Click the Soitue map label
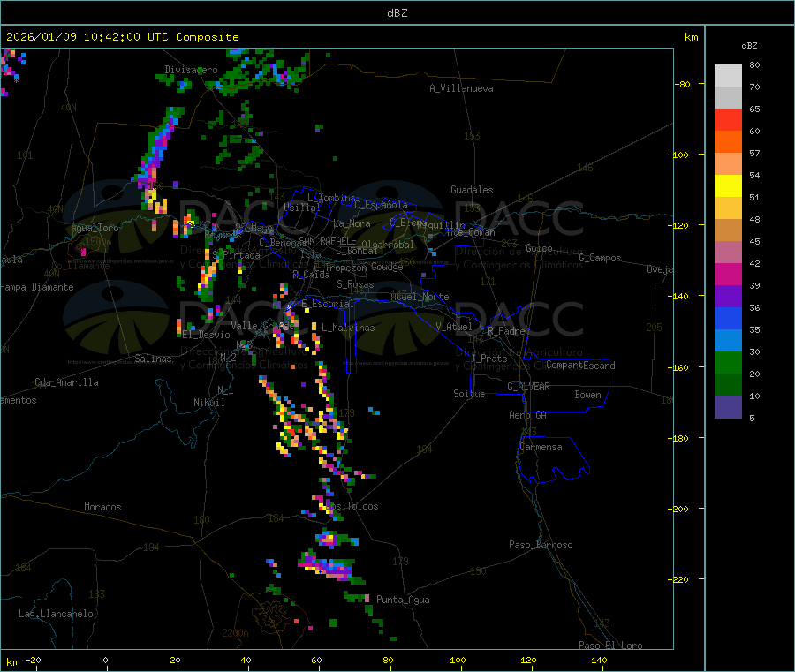Image resolution: width=795 pixels, height=672 pixels. coord(470,394)
